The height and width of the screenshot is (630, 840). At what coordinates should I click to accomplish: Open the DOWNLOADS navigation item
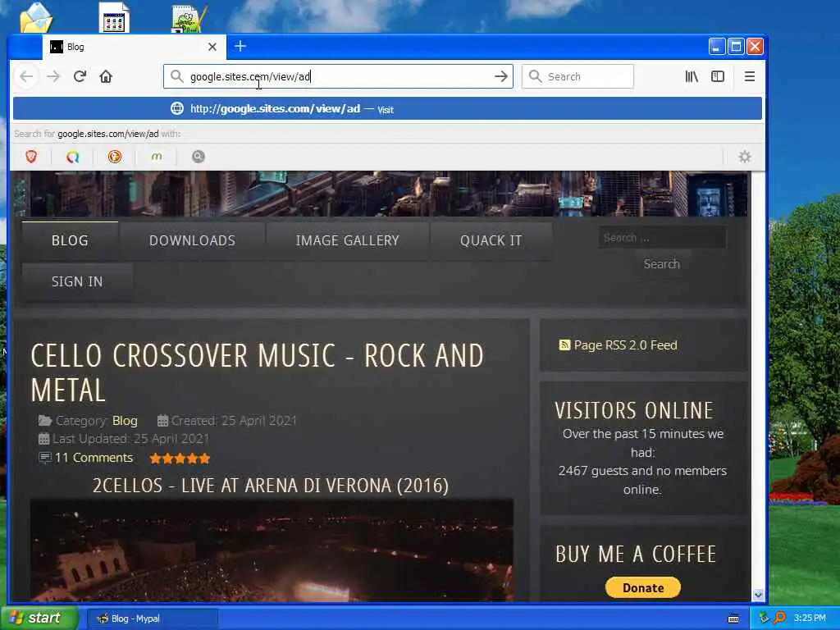pyautogui.click(x=192, y=240)
